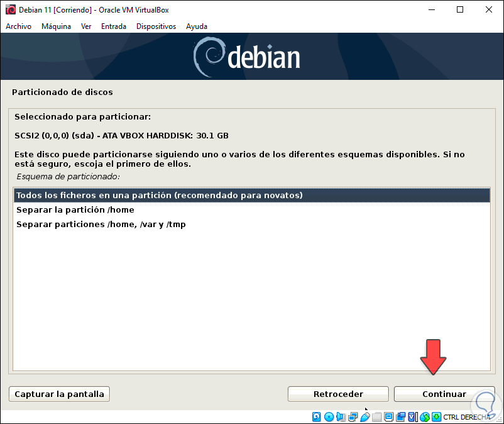The width and height of the screenshot is (504, 424).
Task: Click the recording status icon
Action: click(x=401, y=417)
